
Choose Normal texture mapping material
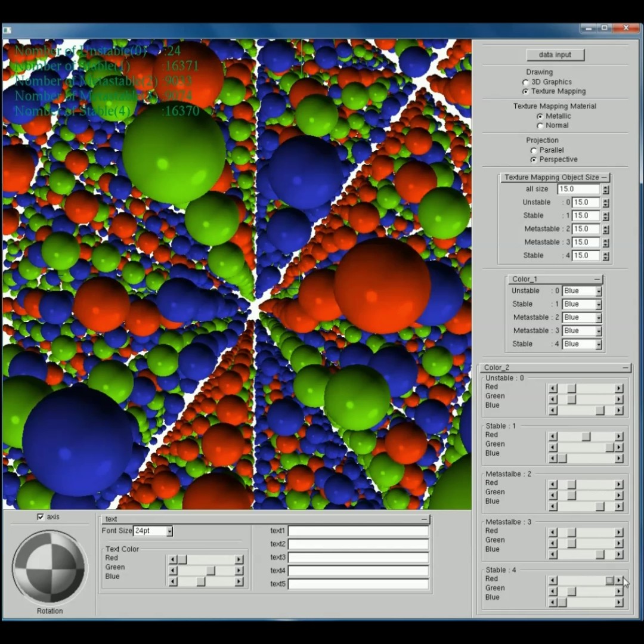(x=540, y=126)
